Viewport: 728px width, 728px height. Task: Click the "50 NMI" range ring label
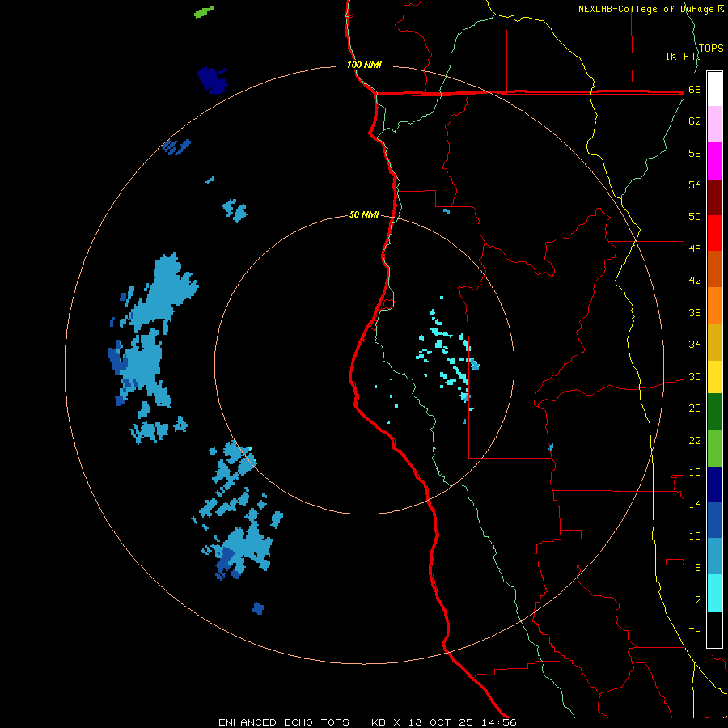(x=364, y=214)
